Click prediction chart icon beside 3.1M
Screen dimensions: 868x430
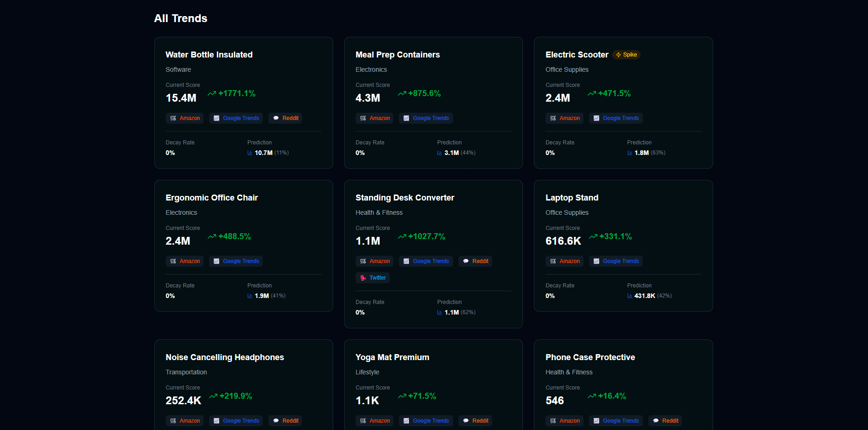coord(440,153)
